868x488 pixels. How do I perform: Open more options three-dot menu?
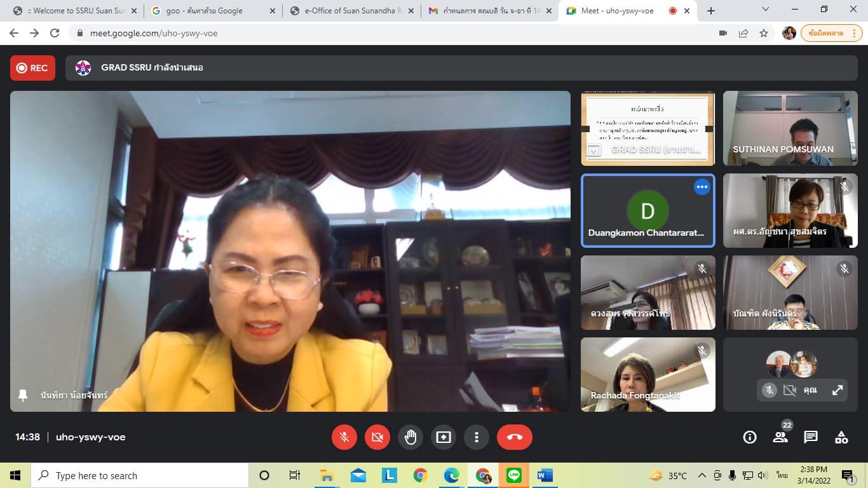pos(477,437)
